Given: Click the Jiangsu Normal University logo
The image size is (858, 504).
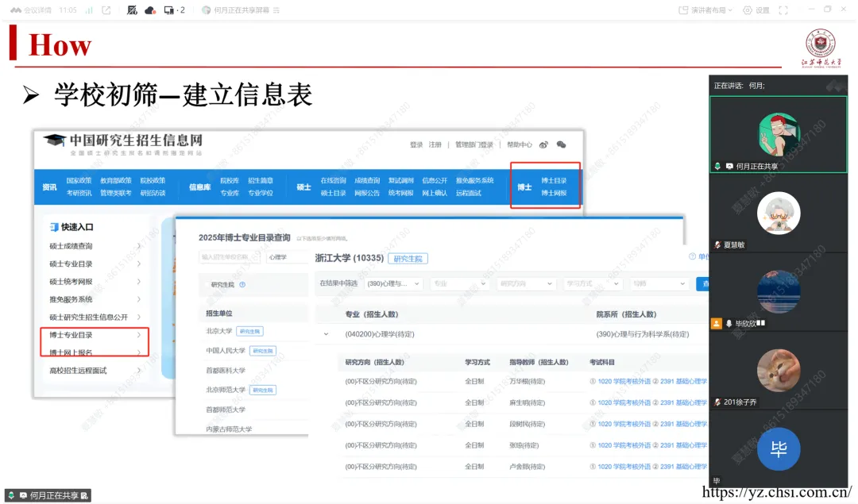Looking at the screenshot, I should tap(820, 48).
